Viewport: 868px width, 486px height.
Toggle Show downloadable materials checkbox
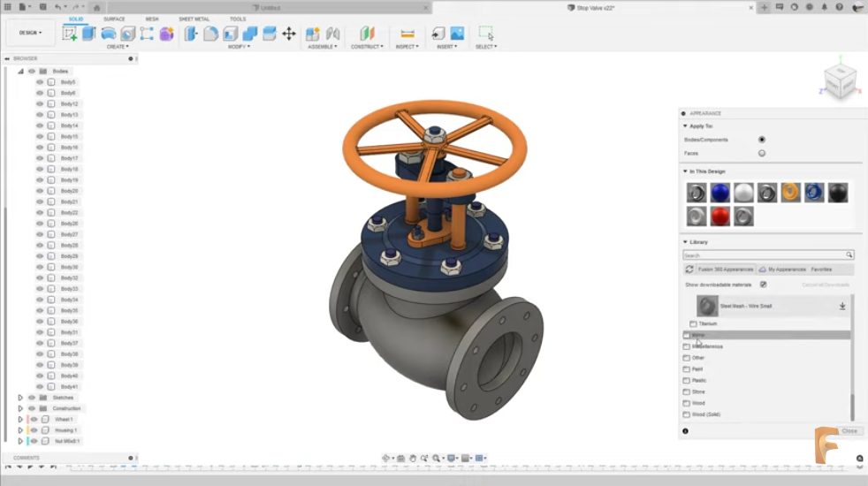pyautogui.click(x=763, y=285)
